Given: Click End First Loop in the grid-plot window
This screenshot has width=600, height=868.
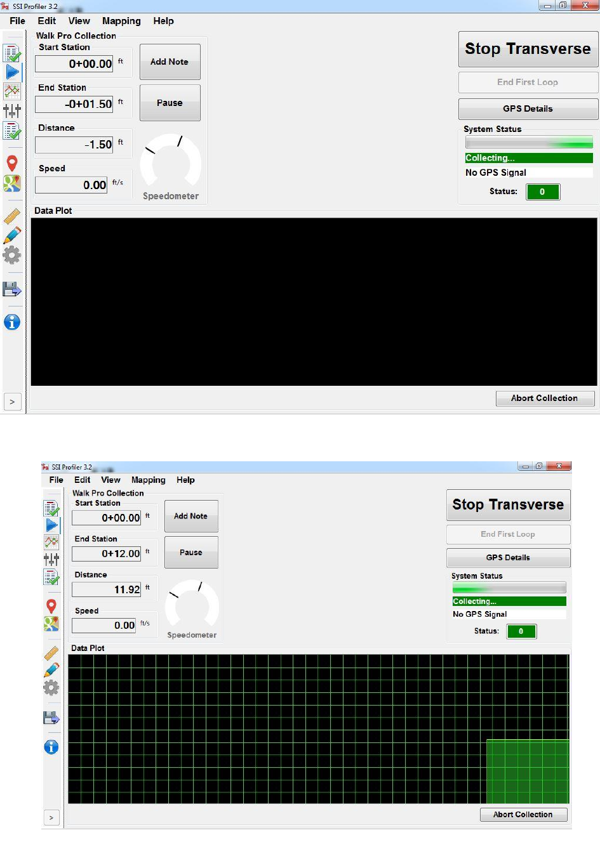Looking at the screenshot, I should click(508, 534).
